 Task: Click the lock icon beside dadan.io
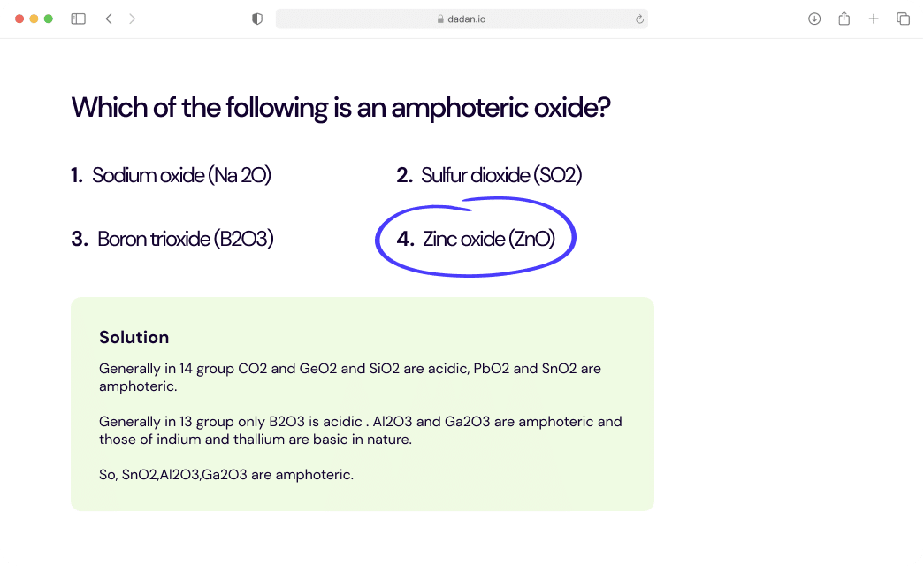(x=439, y=19)
